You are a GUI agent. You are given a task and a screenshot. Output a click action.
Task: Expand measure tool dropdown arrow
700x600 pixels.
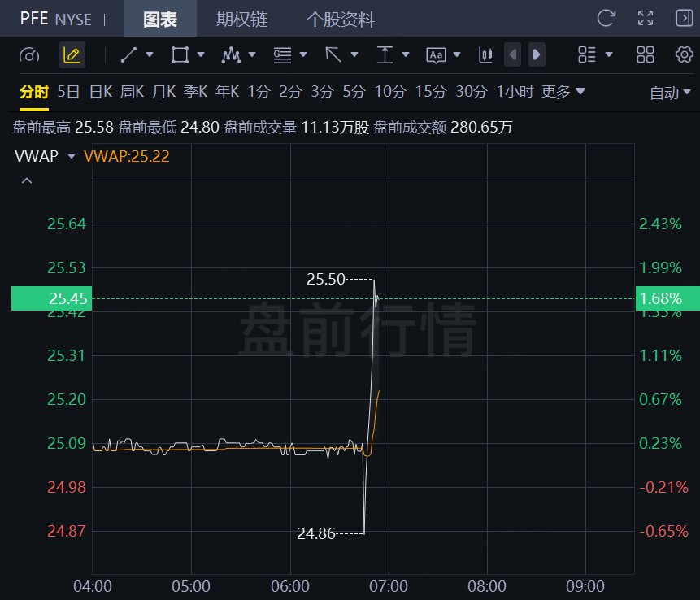(406, 54)
